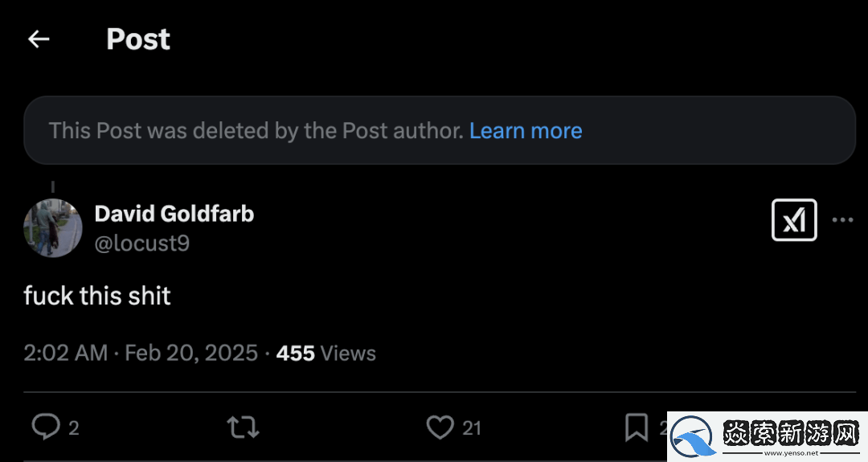Click the www.yenso.net watermark text
The image size is (868, 462).
[x=794, y=454]
